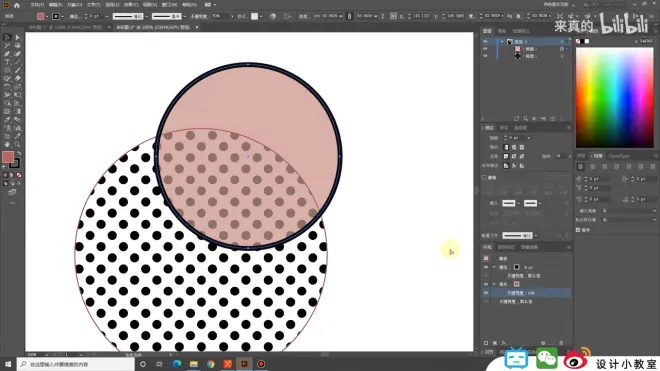Screen dimensions: 660x371
Task: Click the locate object magnifier in Layers panel
Action: click(525, 119)
